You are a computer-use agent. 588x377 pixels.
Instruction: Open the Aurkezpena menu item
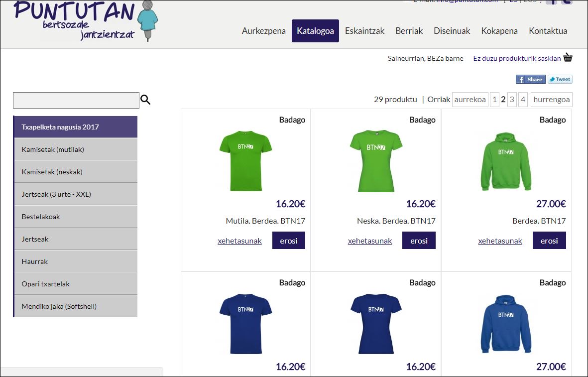[263, 31]
